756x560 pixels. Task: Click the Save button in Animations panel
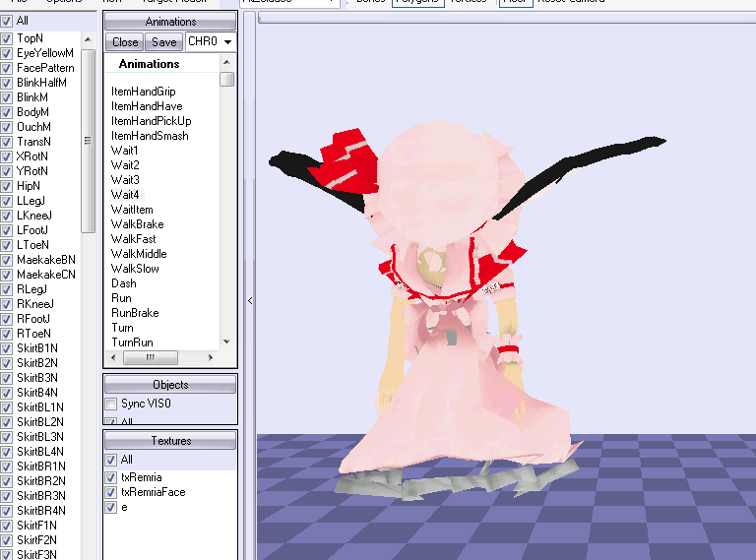(x=164, y=42)
